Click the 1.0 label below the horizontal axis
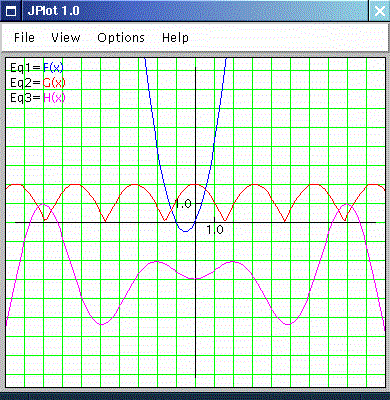 tap(215, 230)
